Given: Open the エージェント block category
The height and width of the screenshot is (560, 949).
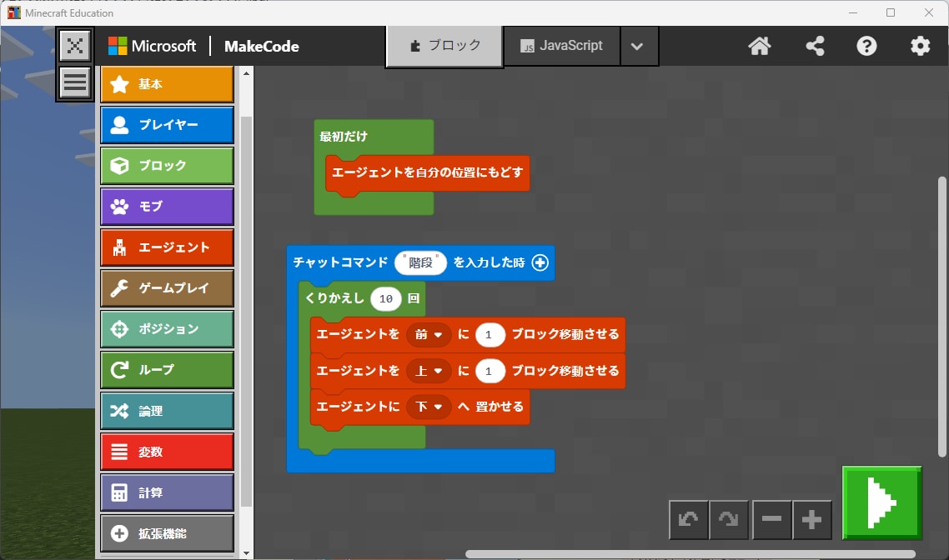Looking at the screenshot, I should pos(167,247).
